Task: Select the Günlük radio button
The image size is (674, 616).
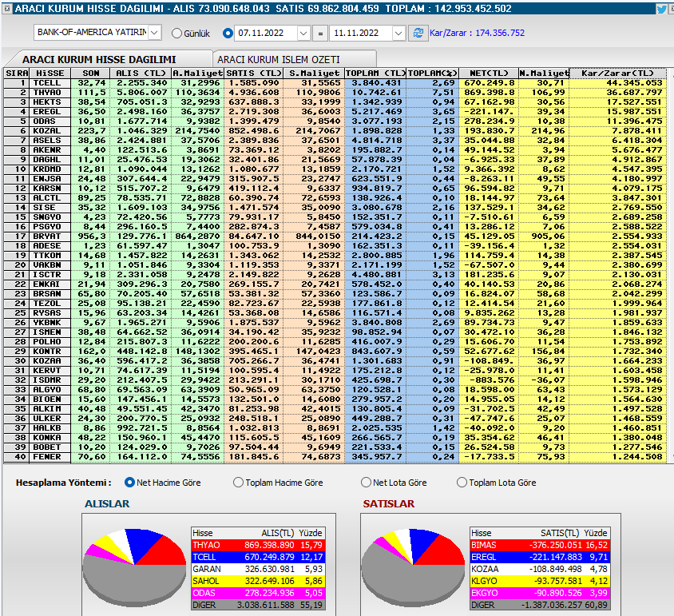Action: 176,33
